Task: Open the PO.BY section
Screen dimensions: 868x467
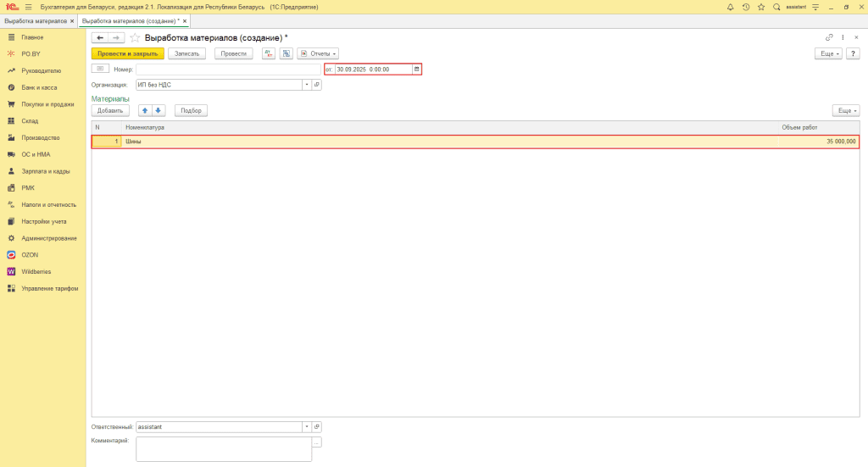Action: pos(31,53)
